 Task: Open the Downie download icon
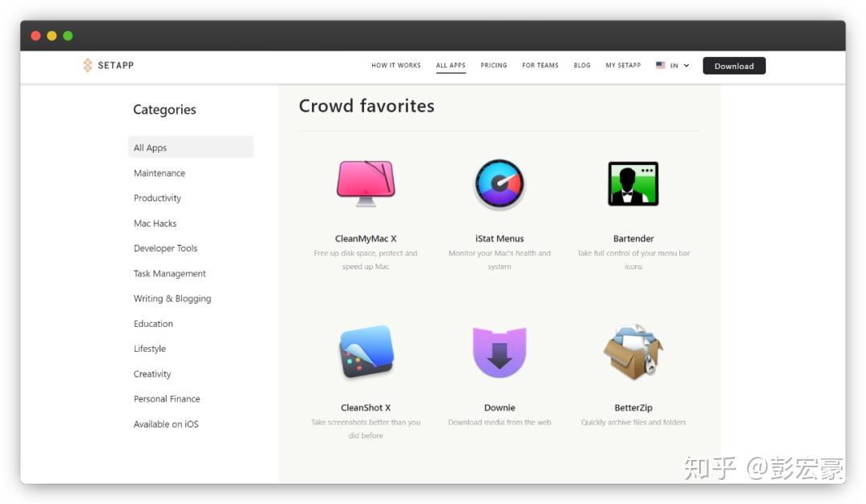(500, 353)
